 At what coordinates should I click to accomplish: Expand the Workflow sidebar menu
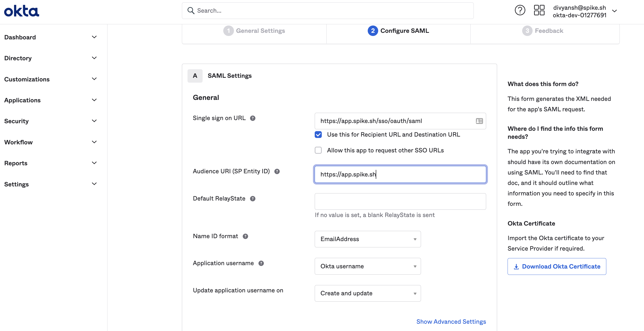51,142
